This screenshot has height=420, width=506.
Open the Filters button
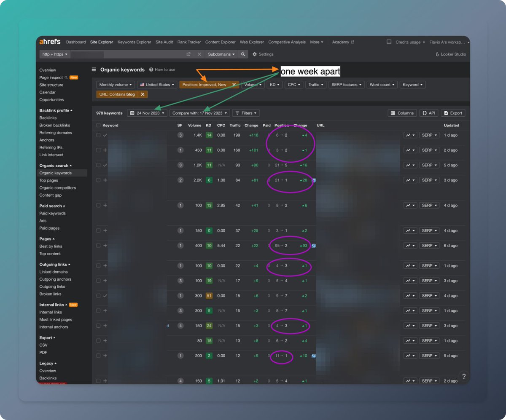click(x=246, y=113)
